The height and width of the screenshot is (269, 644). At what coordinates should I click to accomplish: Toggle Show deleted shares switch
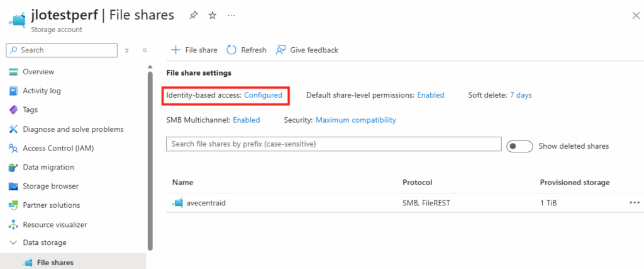(x=519, y=146)
